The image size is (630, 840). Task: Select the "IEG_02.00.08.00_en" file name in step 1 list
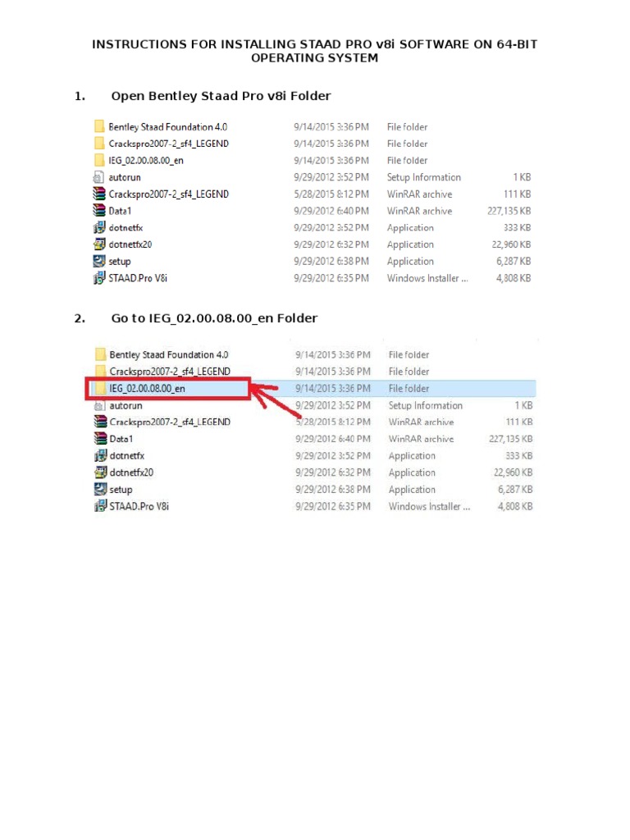(x=146, y=160)
